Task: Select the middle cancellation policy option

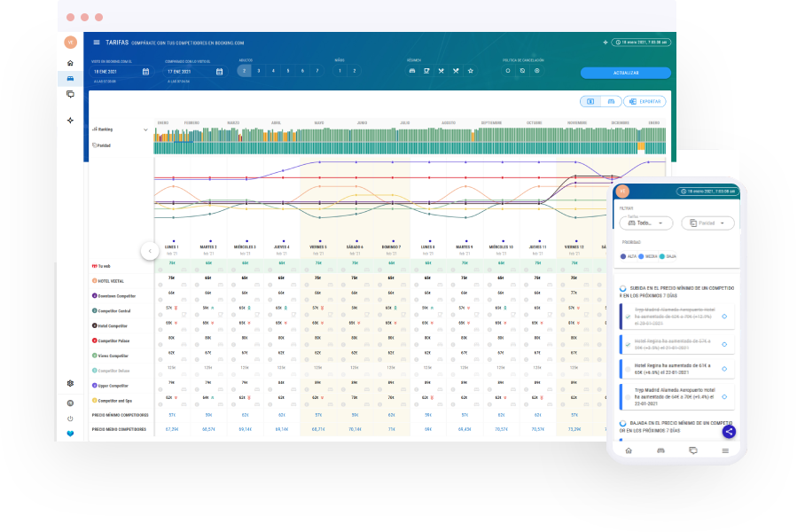Action: 522,71
